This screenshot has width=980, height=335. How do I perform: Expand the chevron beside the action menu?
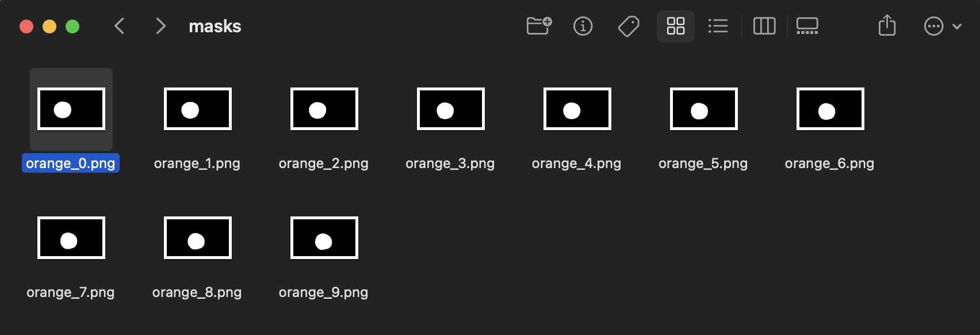click(x=957, y=26)
